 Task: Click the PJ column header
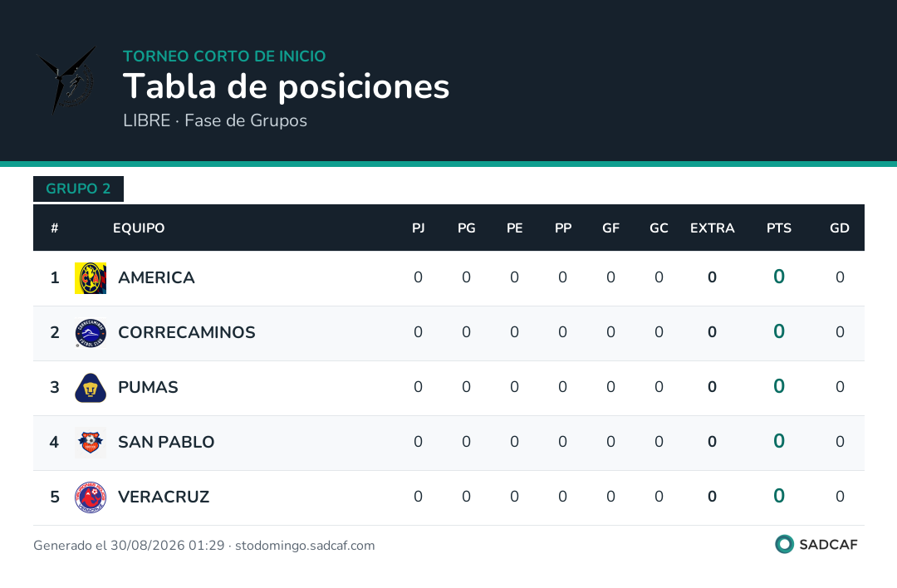[418, 228]
